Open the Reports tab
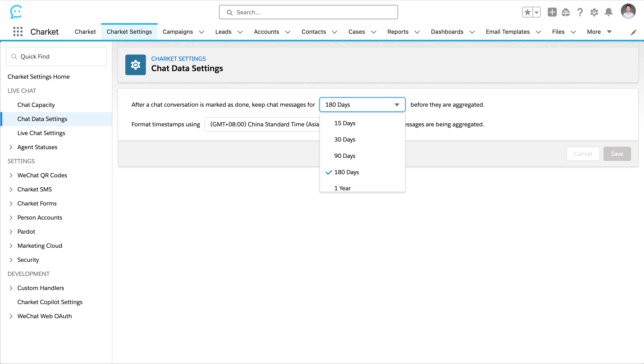 pyautogui.click(x=398, y=32)
